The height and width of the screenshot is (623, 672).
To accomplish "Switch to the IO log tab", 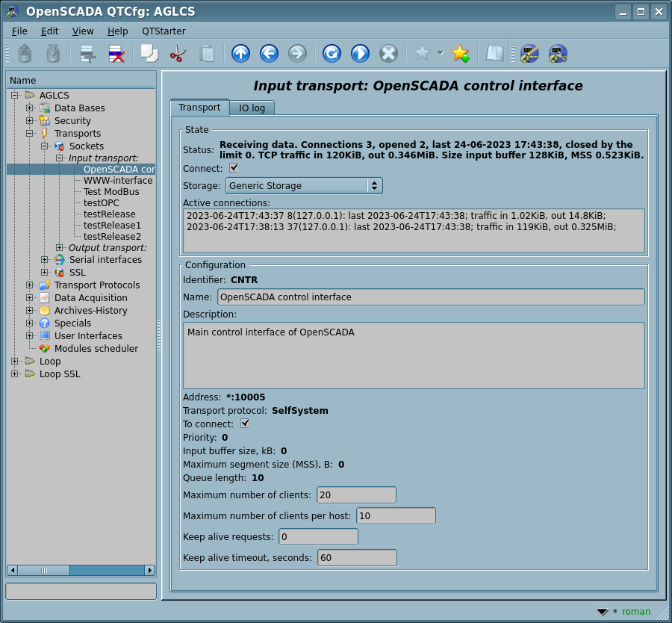I will tap(252, 108).
